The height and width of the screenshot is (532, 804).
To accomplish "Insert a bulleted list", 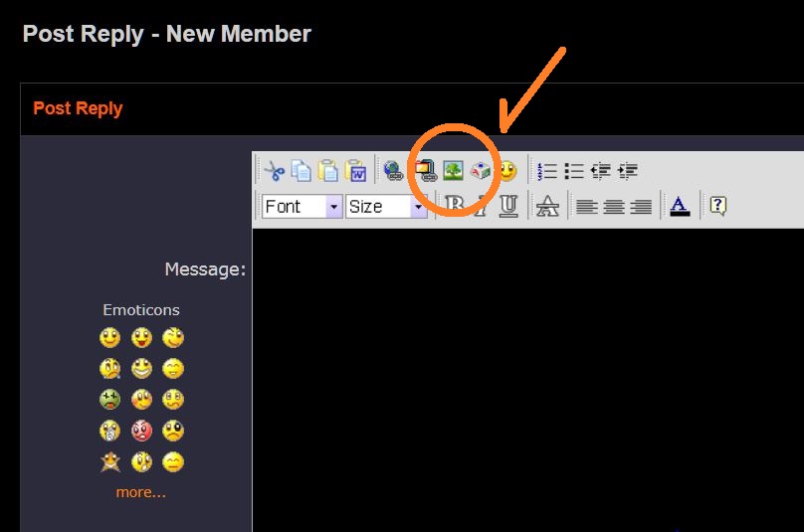I will click(573, 171).
